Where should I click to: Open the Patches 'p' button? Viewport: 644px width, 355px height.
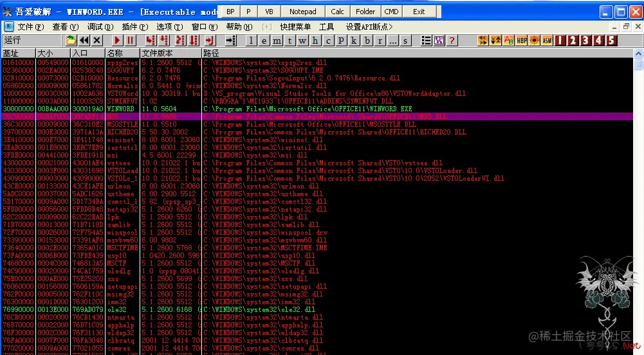point(341,41)
